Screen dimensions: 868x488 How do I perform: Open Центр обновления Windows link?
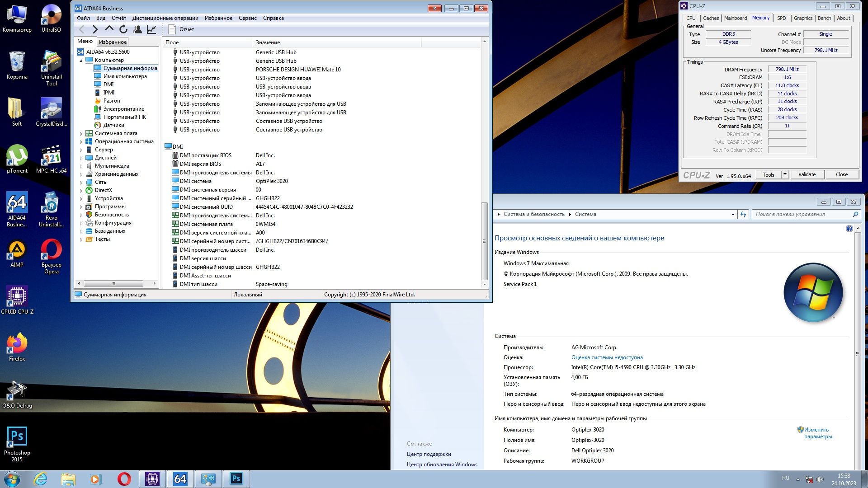[442, 465]
